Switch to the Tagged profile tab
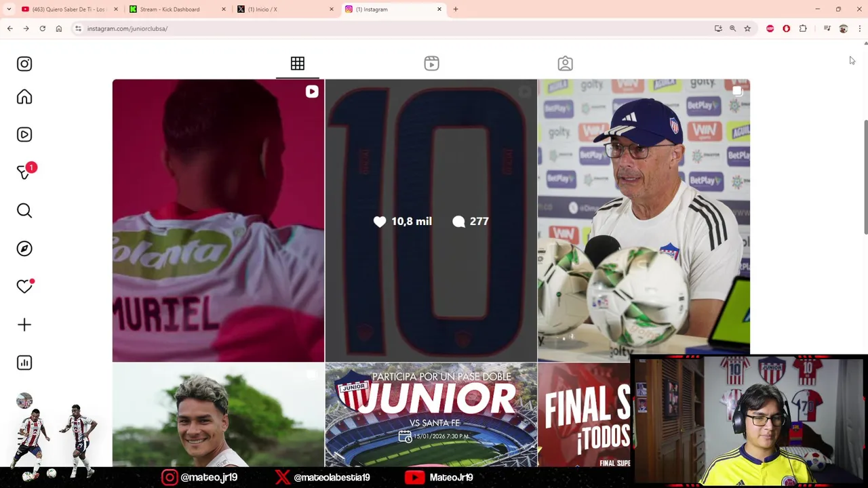 click(x=565, y=63)
